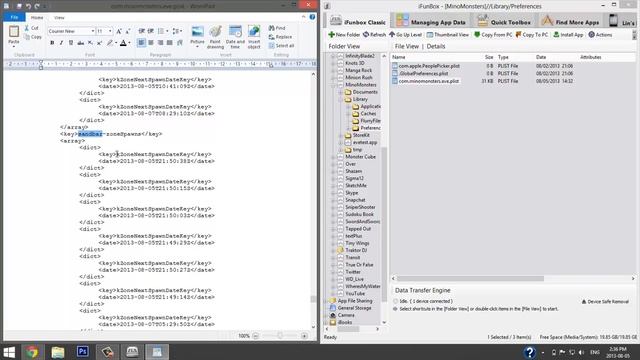640x360 pixels.
Task: Insert a Picture in WordPad
Action: [198, 36]
